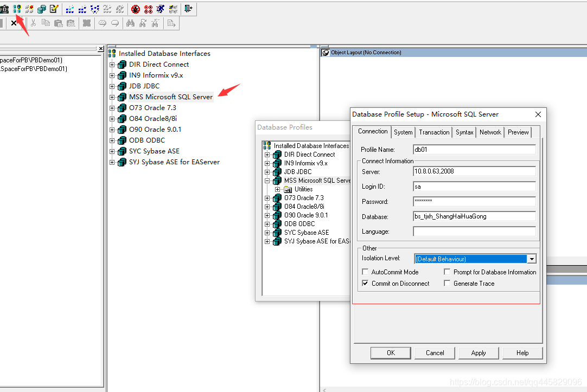Viewport: 587px width, 392px height.
Task: Click the Full Build toolbar icon
Action: [x=82, y=9]
